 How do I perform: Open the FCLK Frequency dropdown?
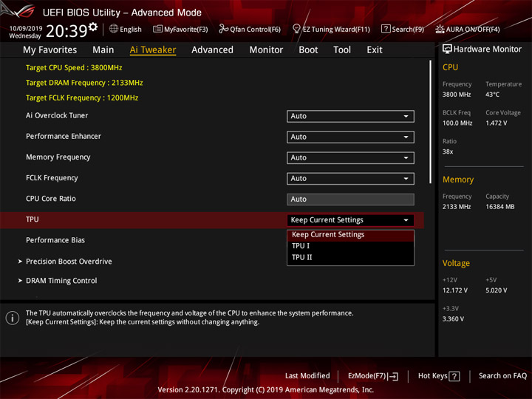350,179
